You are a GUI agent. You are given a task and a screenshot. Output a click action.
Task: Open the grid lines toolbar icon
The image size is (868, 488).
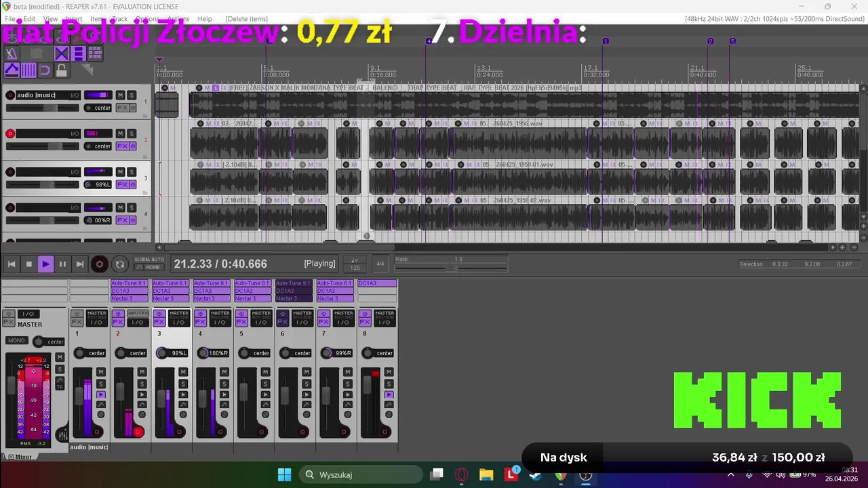tap(28, 70)
